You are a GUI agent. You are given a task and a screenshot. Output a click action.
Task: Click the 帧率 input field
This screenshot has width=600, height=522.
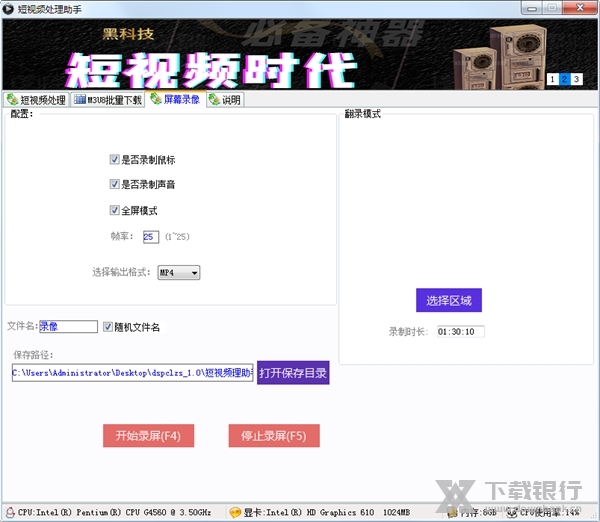[x=151, y=237]
